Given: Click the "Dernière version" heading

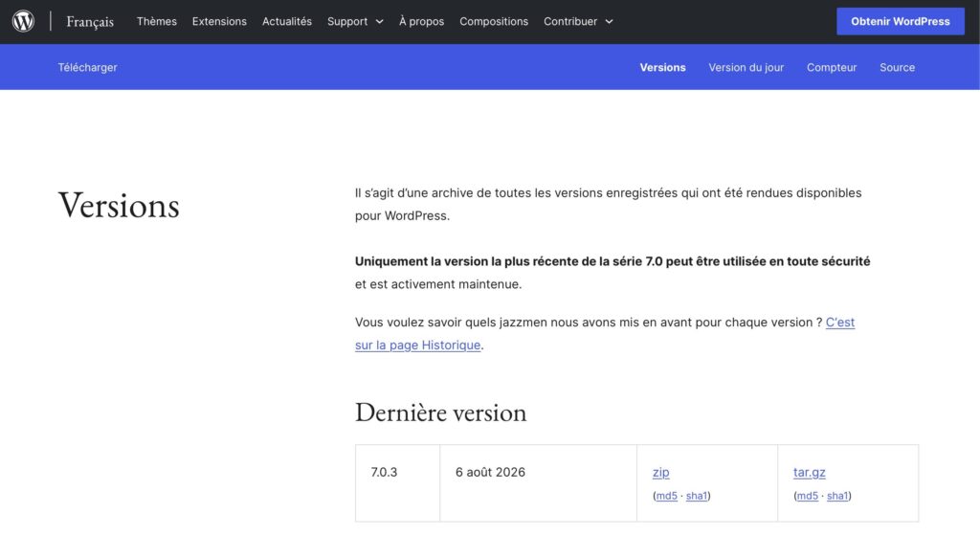Looking at the screenshot, I should click(x=440, y=413).
